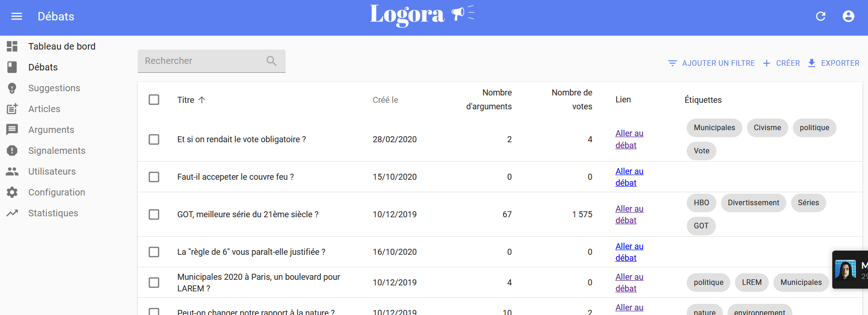Click the refresh icon in header
The width and height of the screenshot is (868, 315).
(x=821, y=17)
